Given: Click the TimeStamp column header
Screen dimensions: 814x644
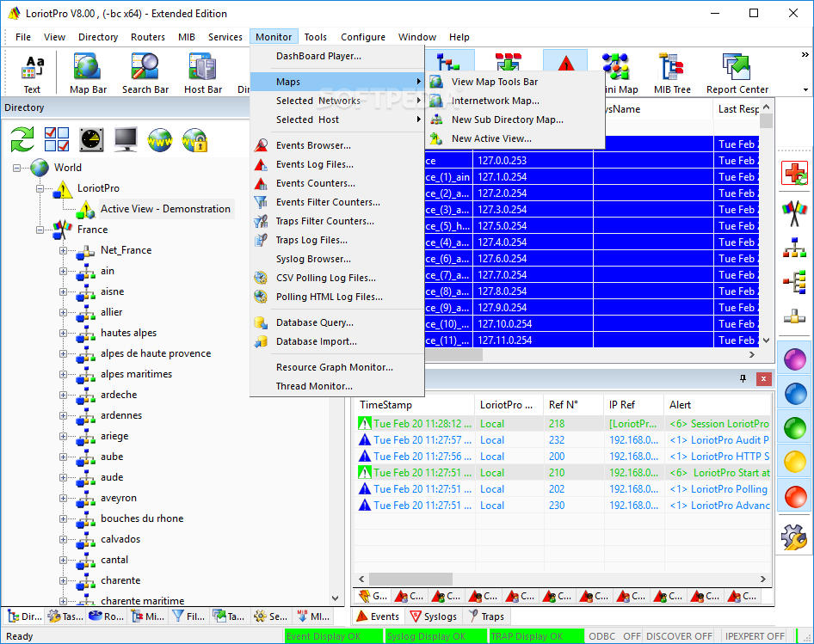Looking at the screenshot, I should point(414,405).
